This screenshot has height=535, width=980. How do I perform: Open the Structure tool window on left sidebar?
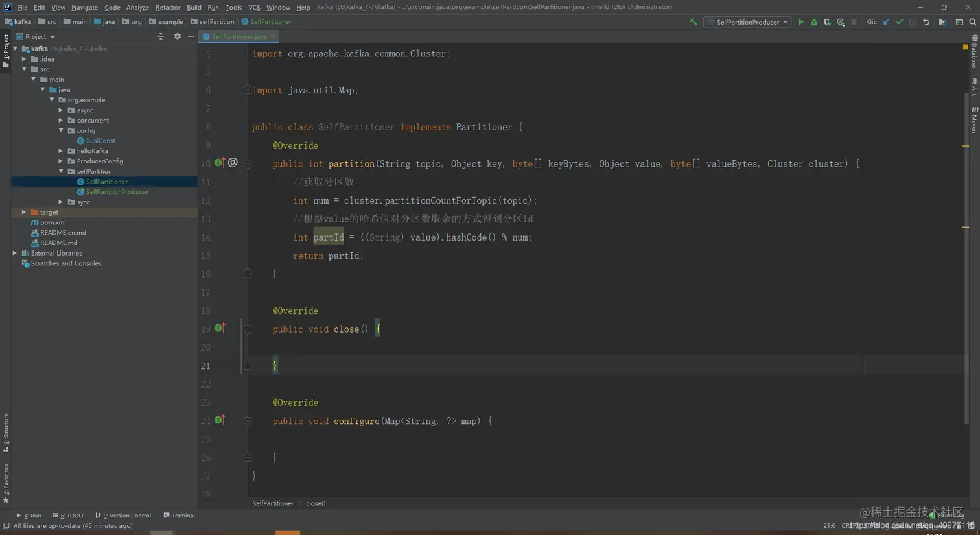pos(6,433)
